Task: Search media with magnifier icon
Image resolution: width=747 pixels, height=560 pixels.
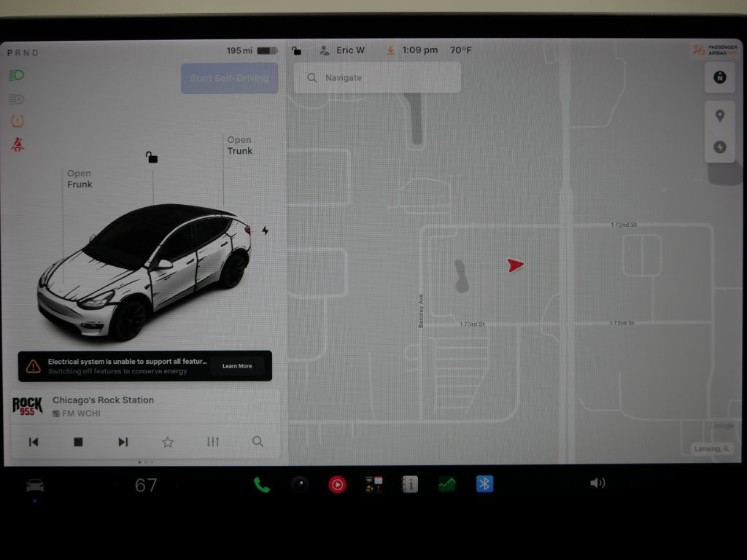Action: [258, 441]
